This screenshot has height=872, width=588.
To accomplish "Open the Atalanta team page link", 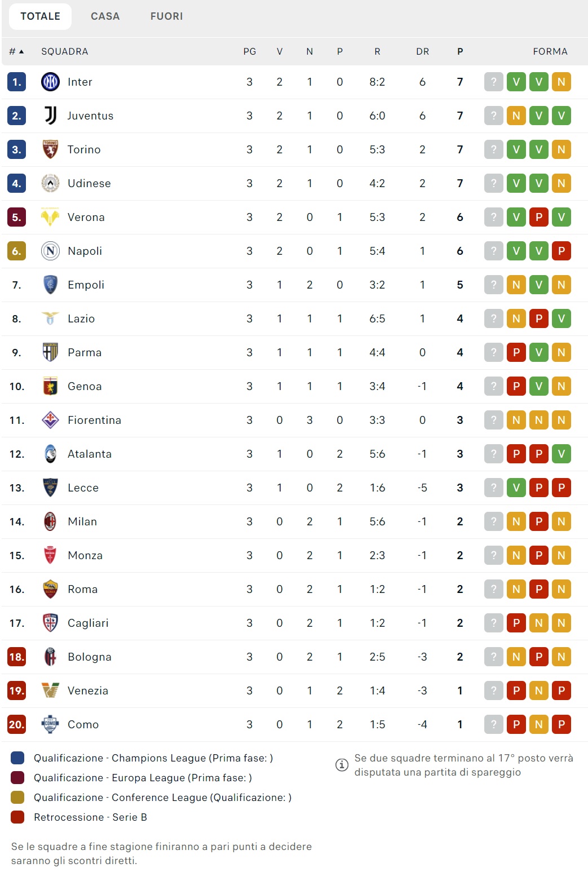I will pyautogui.click(x=90, y=454).
